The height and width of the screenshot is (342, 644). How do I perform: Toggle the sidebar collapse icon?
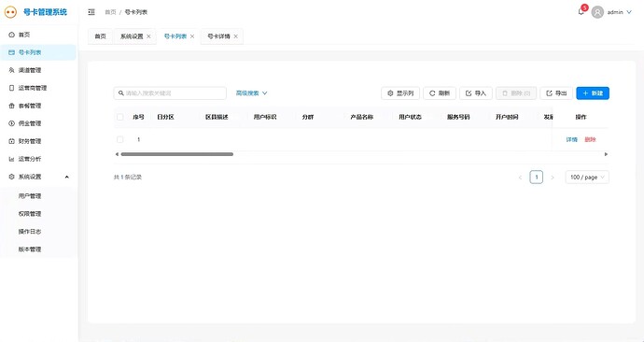(91, 12)
